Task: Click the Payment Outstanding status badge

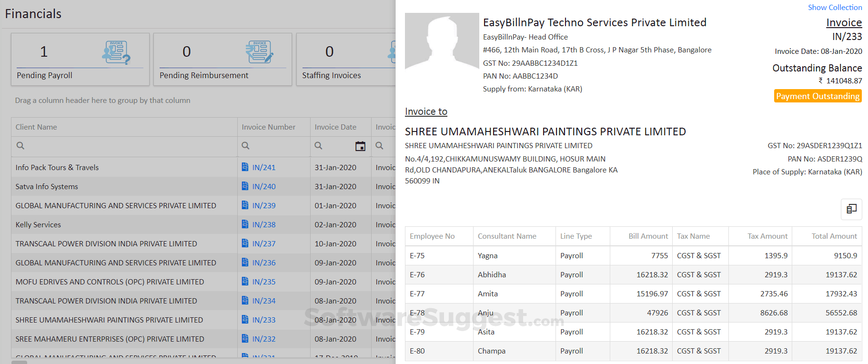Action: (x=818, y=96)
